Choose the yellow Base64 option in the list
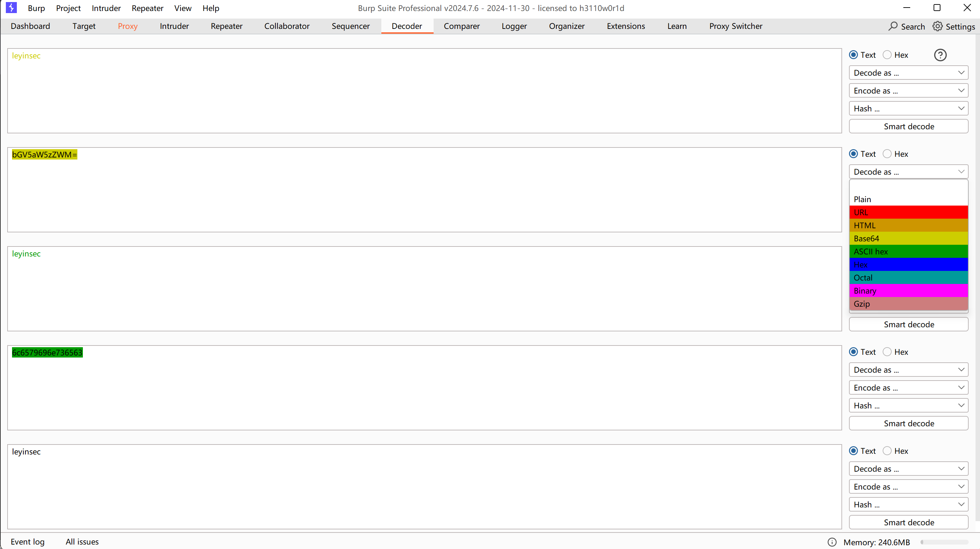Viewport: 980px width, 549px height. pyautogui.click(x=908, y=239)
